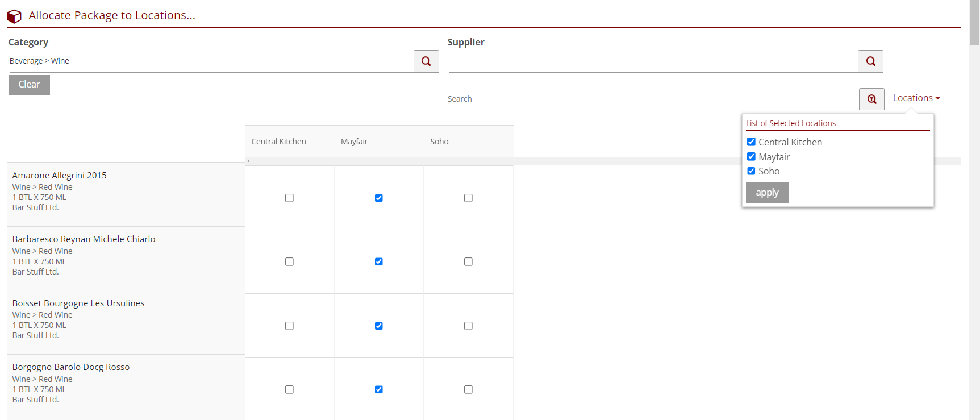Click the Mayfair column header

click(x=355, y=142)
